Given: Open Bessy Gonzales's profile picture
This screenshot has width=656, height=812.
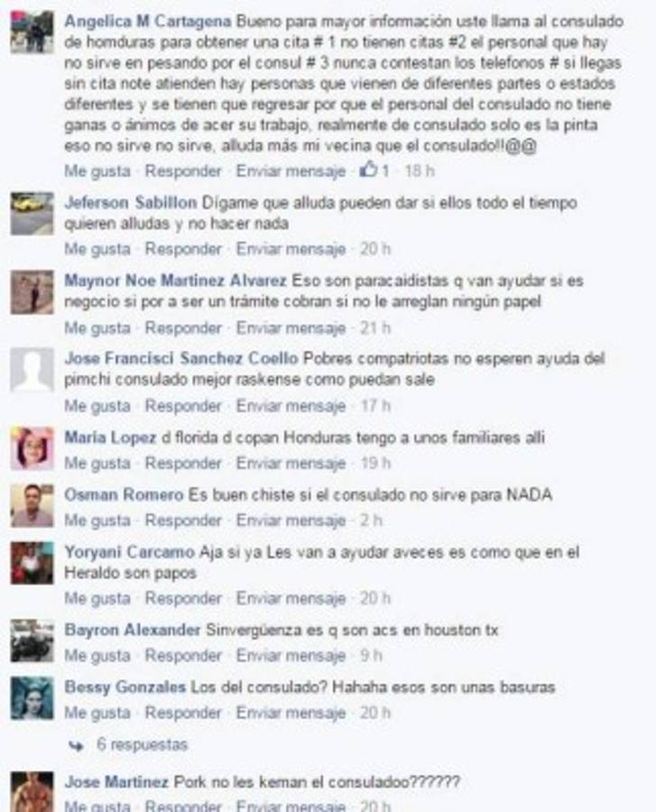Looking at the screenshot, I should point(32,697).
